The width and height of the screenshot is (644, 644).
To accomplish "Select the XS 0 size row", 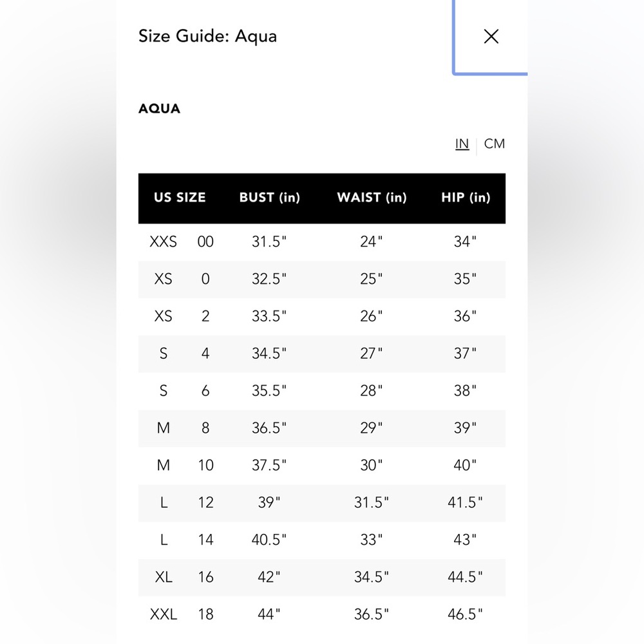I will coord(321,279).
